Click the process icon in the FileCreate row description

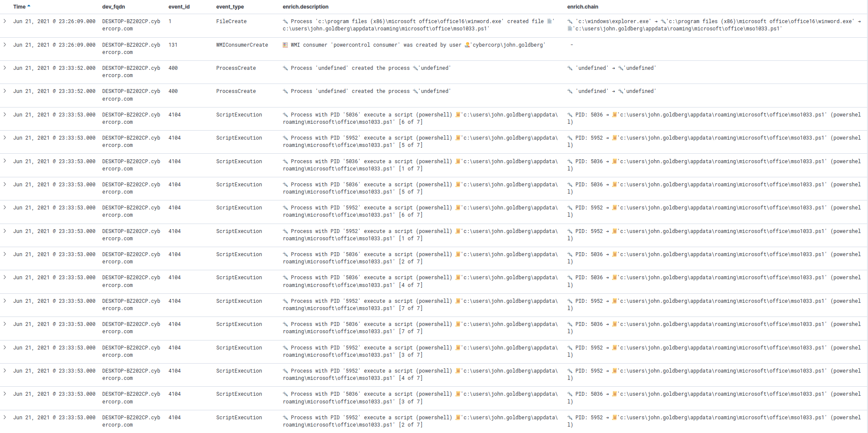coord(285,21)
